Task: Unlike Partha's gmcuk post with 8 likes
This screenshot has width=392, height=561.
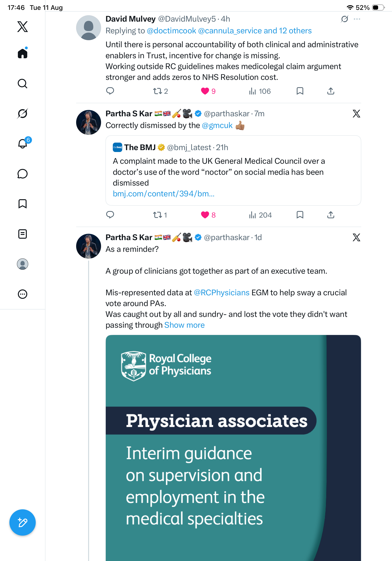Action: [x=208, y=215]
